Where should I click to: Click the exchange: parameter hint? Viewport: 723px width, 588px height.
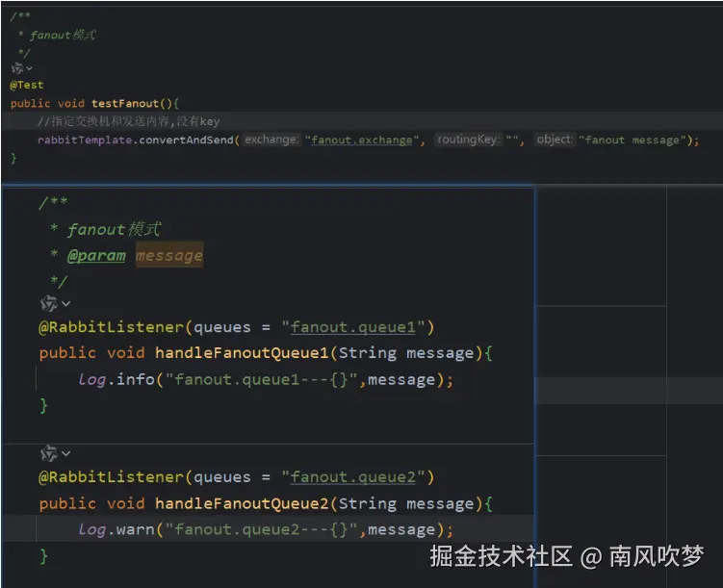tap(271, 140)
